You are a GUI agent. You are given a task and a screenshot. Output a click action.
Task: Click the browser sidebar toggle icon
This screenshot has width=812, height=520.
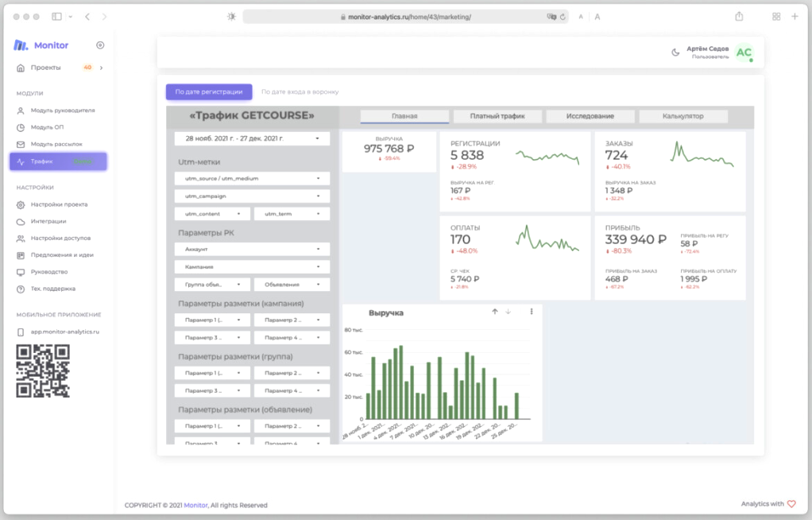(x=57, y=17)
